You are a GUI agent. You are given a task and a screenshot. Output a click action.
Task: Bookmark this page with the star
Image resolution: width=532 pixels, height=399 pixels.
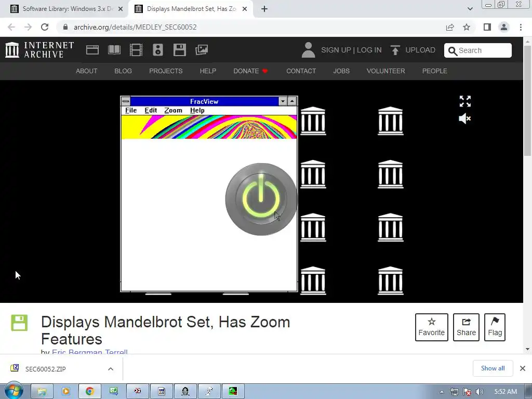(467, 27)
